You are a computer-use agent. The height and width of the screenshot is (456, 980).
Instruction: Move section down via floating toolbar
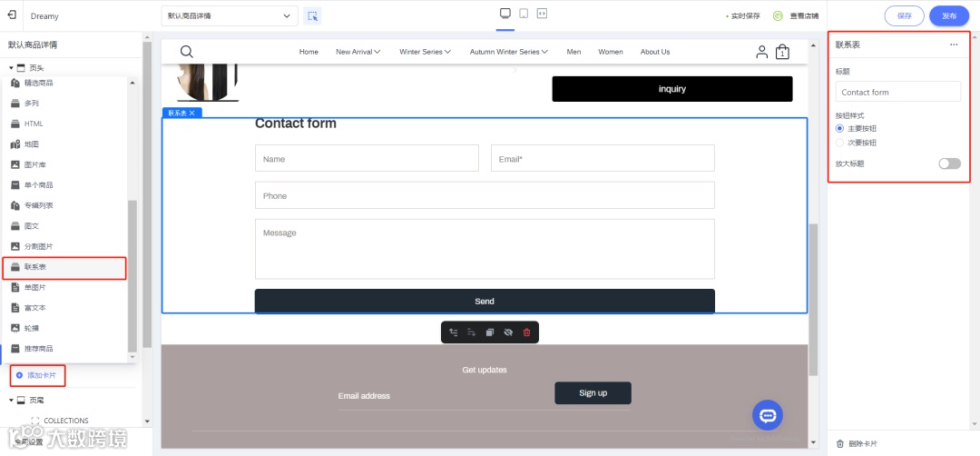pyautogui.click(x=471, y=332)
